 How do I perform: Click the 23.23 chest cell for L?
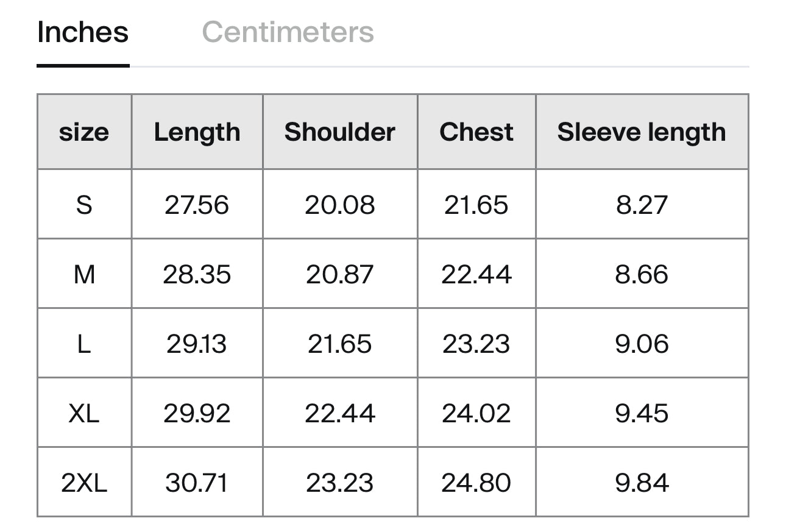476,344
